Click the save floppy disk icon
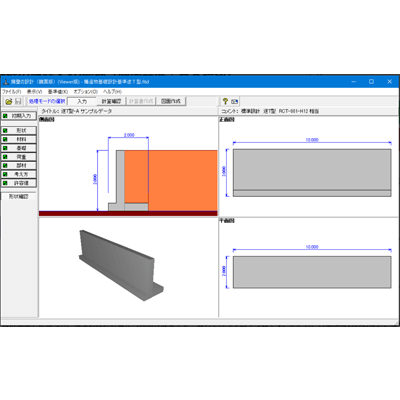The image size is (400, 400). [x=18, y=101]
